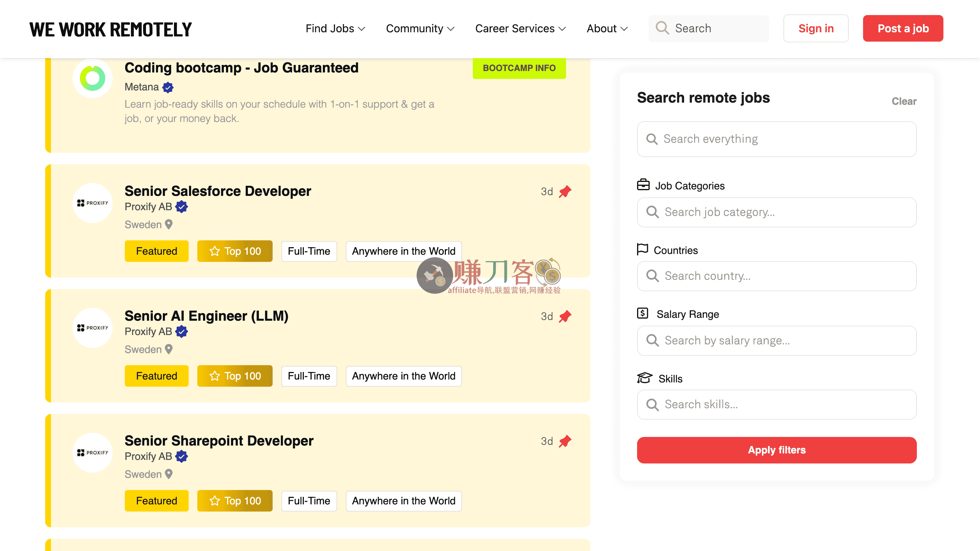Click the Metana company name
The width and height of the screenshot is (980, 551).
142,87
